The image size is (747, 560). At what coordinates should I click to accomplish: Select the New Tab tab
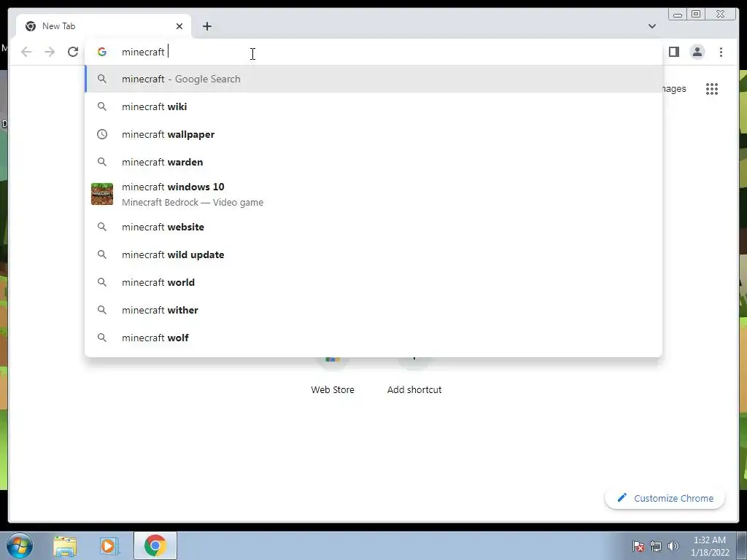(x=104, y=26)
